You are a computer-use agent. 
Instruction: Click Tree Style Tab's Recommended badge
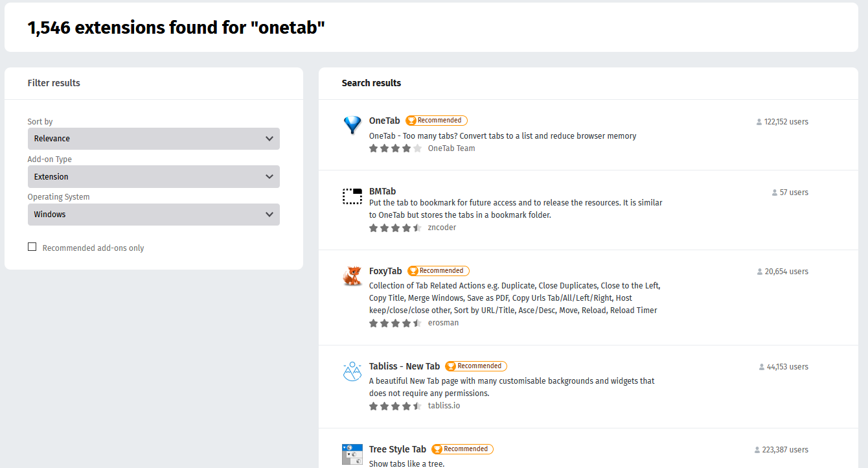click(x=462, y=449)
